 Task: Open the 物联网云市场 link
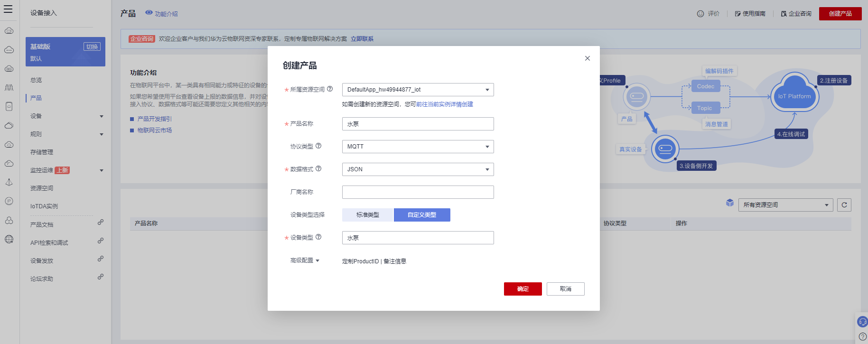tap(155, 130)
